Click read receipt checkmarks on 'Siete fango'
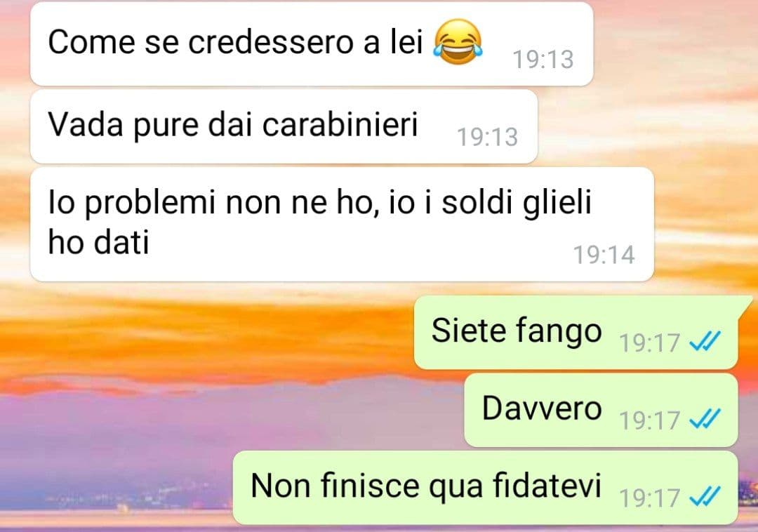The height and width of the screenshot is (532, 758). point(705,342)
